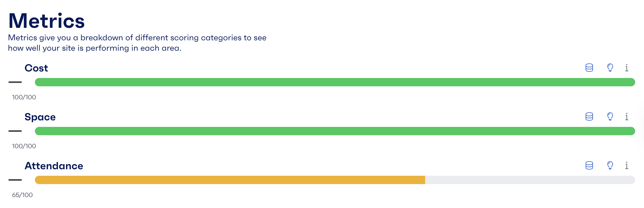Click the Metrics page title

[x=46, y=21]
